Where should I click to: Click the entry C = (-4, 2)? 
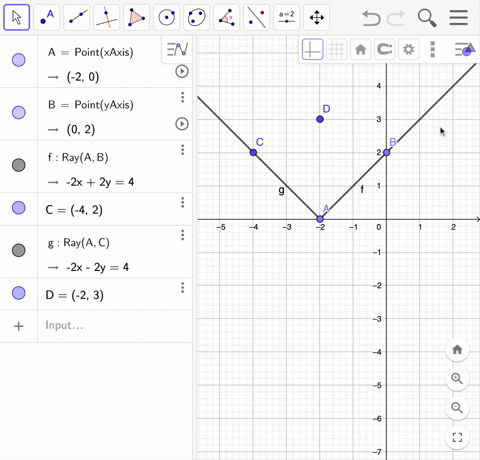click(74, 210)
